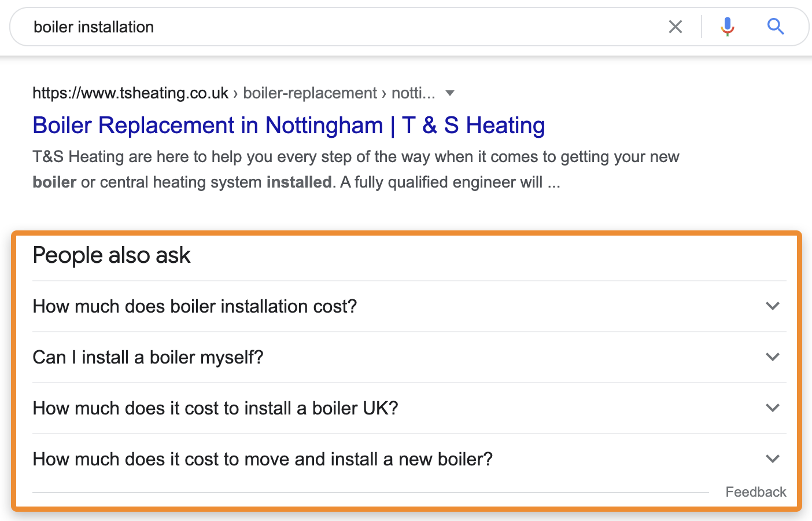The image size is (812, 521).
Task: Select the 'move and install a new boiler' question text
Action: (263, 459)
